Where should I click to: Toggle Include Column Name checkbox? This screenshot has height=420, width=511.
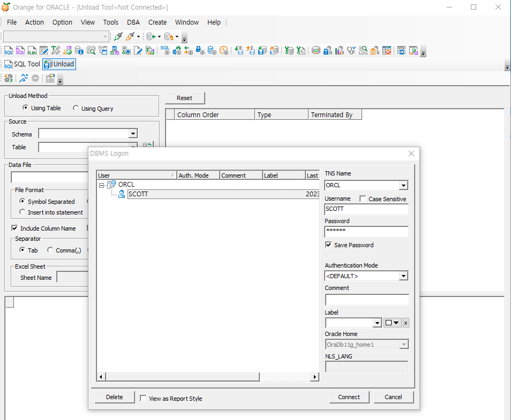coord(14,228)
